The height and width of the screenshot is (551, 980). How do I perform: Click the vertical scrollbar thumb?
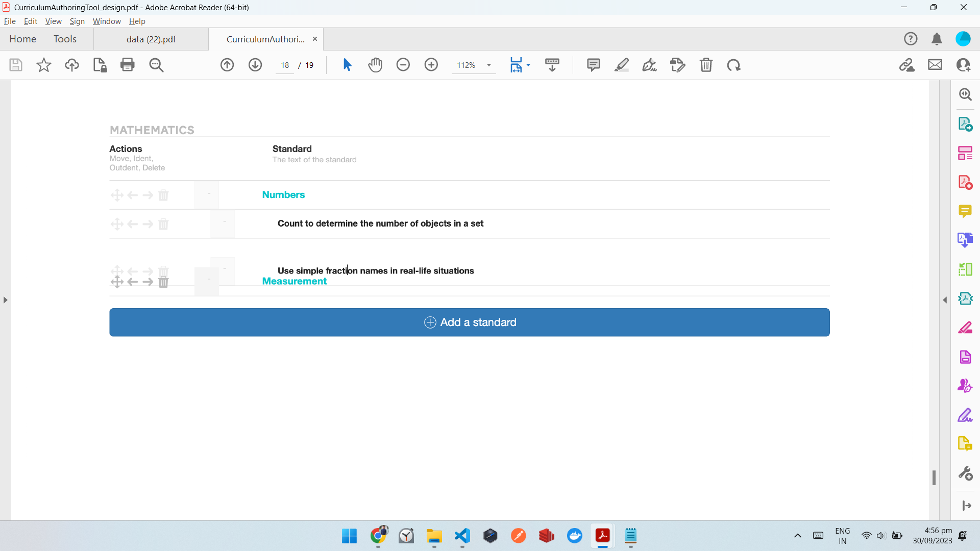pyautogui.click(x=934, y=478)
